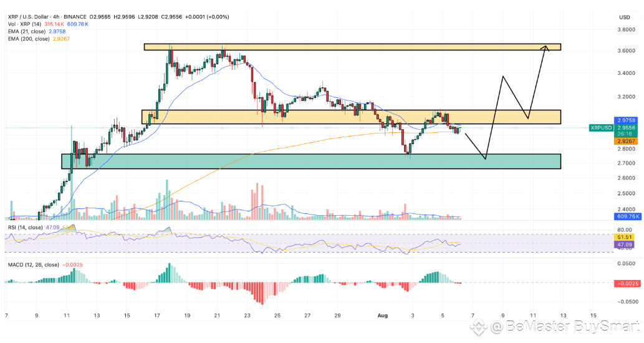Click the 23 date label on the time axis

247,316
